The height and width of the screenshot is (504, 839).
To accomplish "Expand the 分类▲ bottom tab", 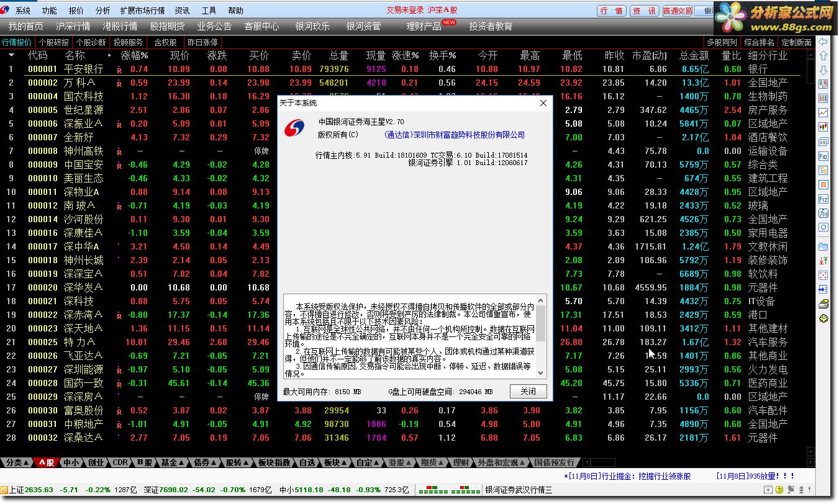I will (17, 463).
